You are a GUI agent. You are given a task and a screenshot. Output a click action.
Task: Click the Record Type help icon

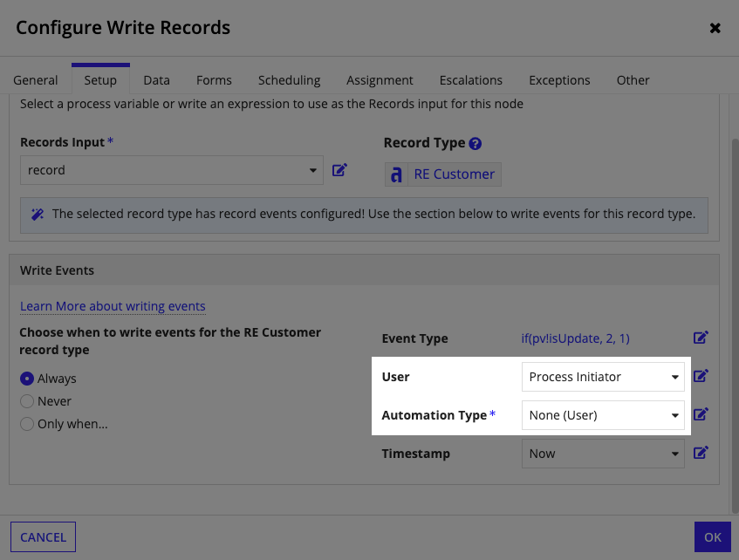tap(475, 143)
